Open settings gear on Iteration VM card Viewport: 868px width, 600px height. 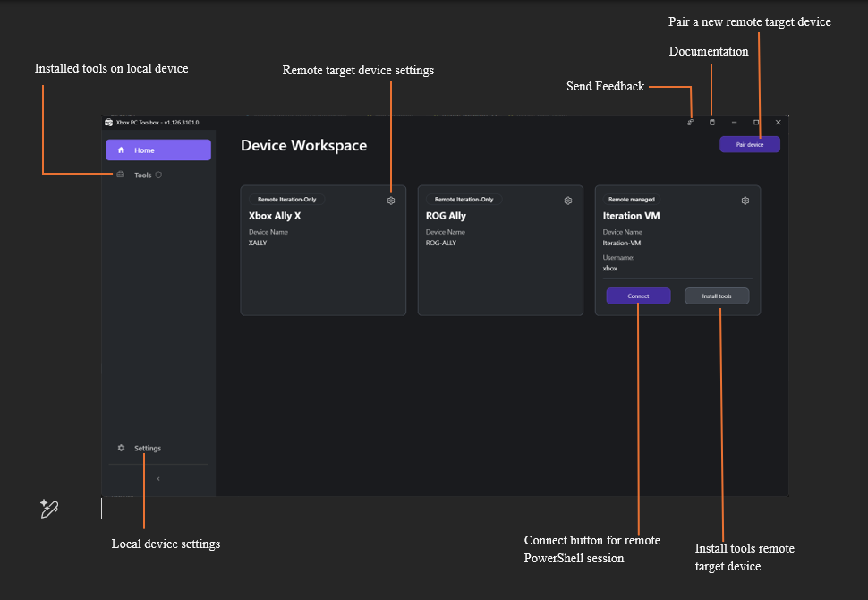click(745, 201)
